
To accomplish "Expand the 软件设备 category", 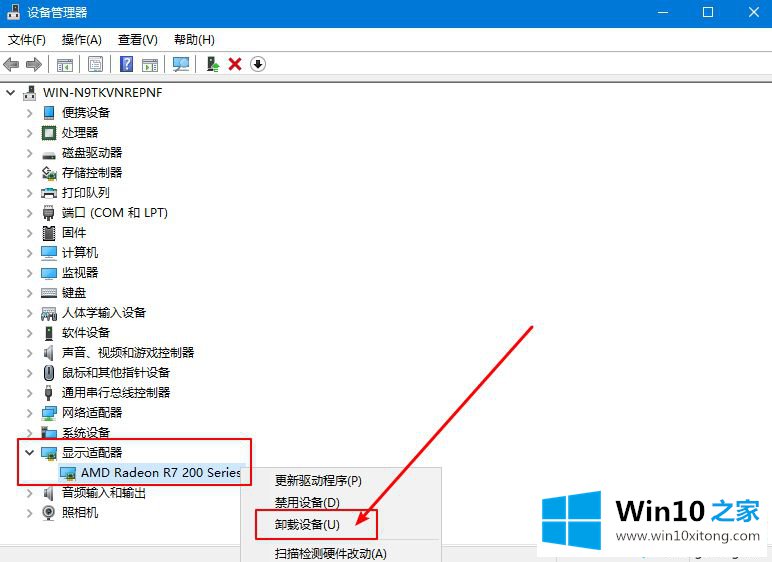I will (x=30, y=332).
